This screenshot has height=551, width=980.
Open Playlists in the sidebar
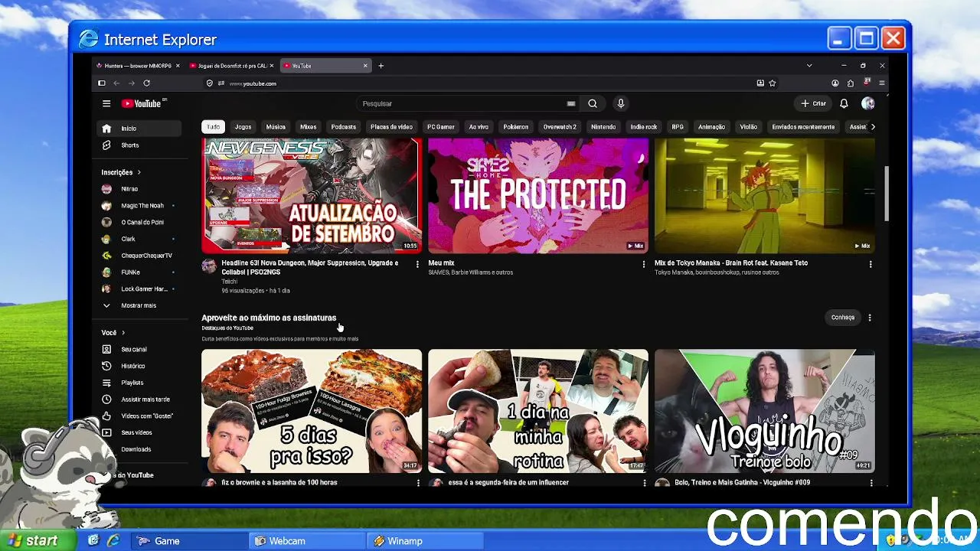pos(139,383)
